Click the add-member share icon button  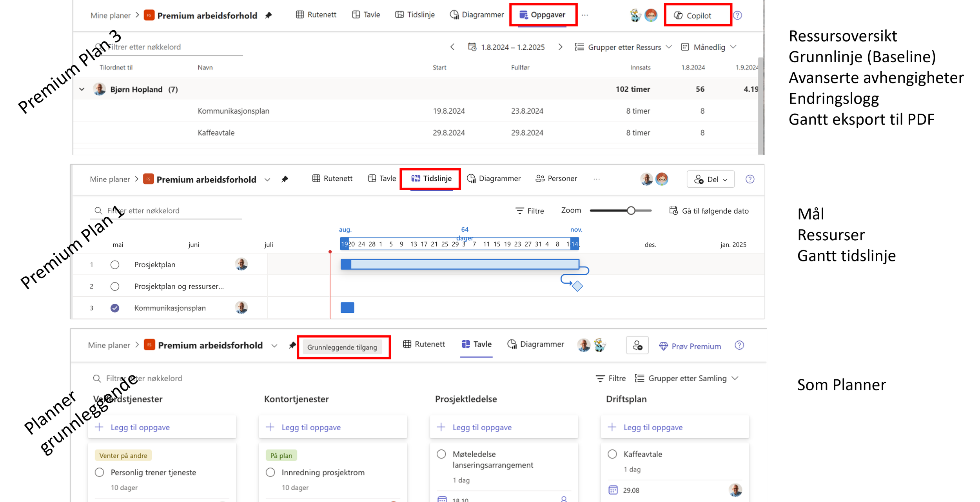point(637,345)
